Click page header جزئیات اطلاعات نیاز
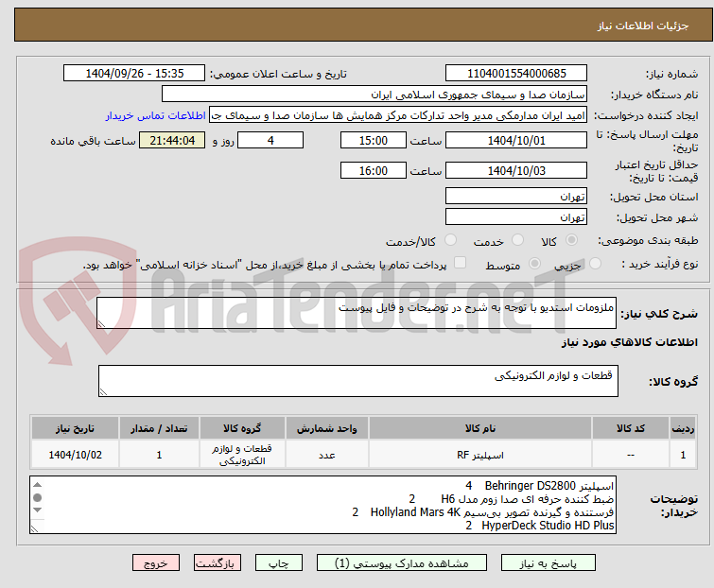 643,26
